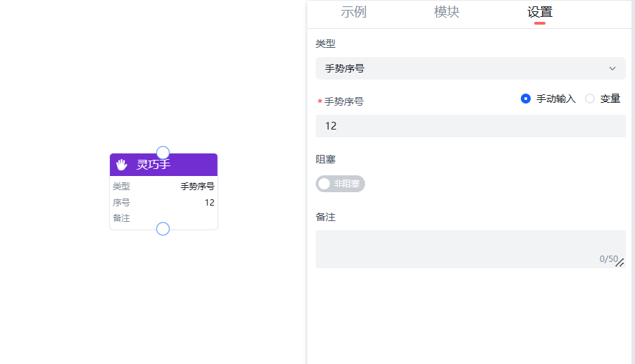This screenshot has height=364, width=635.
Task: Focus the 手势序号 input containing 12
Action: coord(470,126)
